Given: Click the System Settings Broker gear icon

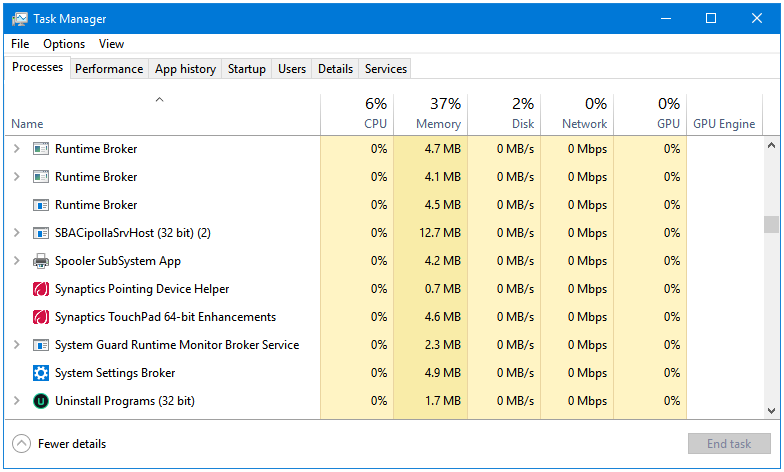Looking at the screenshot, I should [x=41, y=373].
